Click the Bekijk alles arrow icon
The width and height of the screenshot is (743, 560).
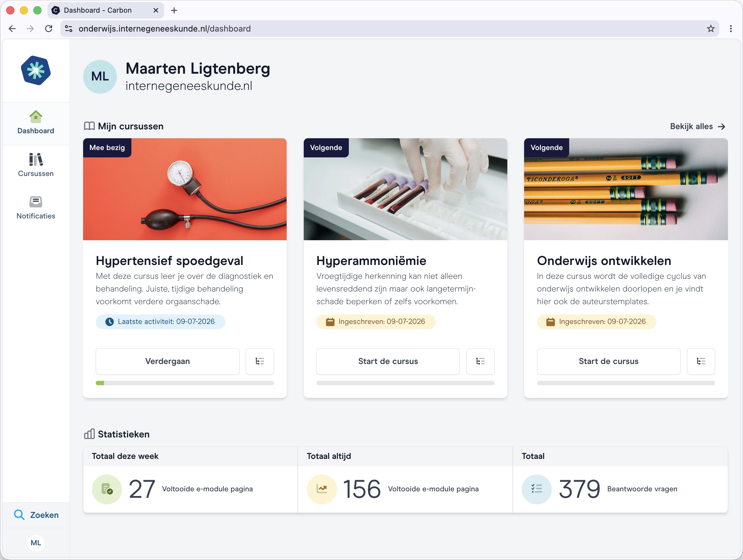click(x=721, y=126)
